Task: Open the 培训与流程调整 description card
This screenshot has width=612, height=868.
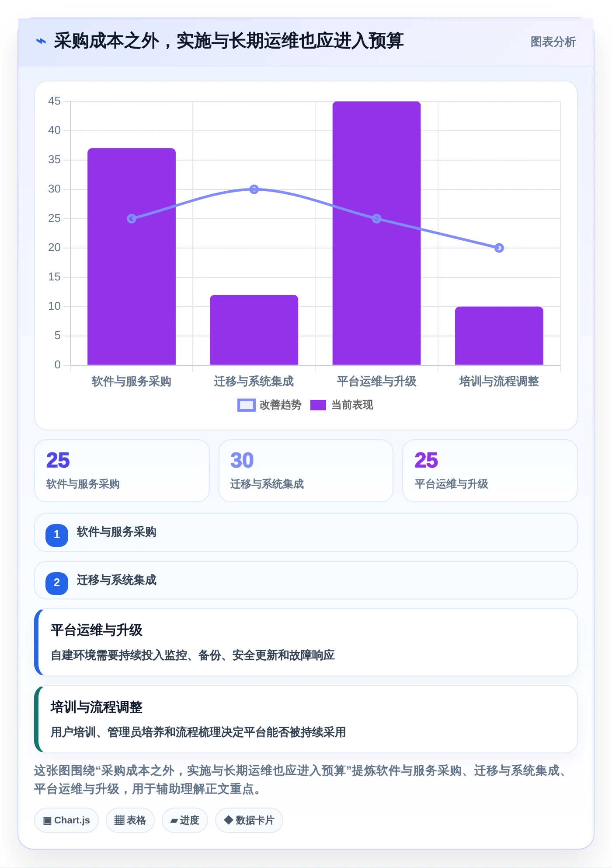Action: (306, 719)
